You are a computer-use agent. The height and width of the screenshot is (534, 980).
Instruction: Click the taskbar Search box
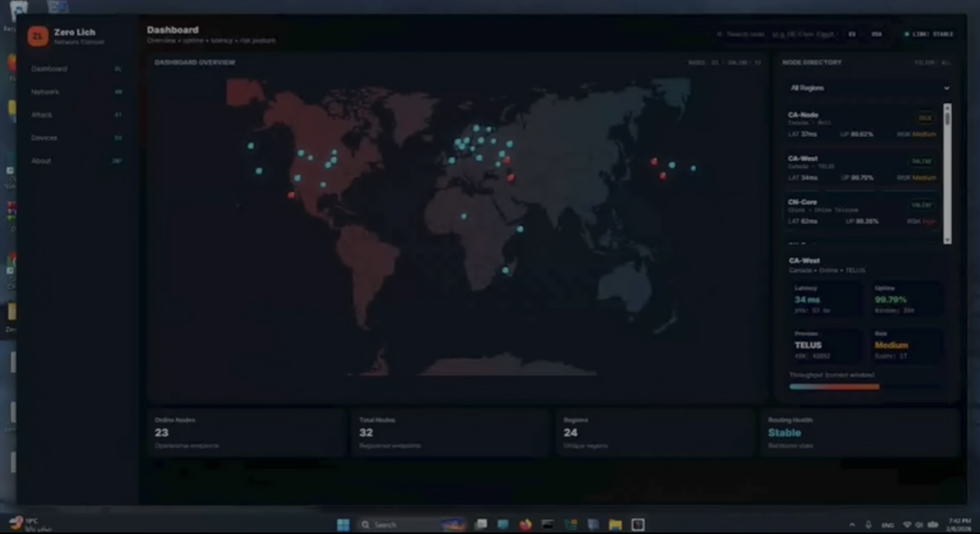pyautogui.click(x=412, y=525)
